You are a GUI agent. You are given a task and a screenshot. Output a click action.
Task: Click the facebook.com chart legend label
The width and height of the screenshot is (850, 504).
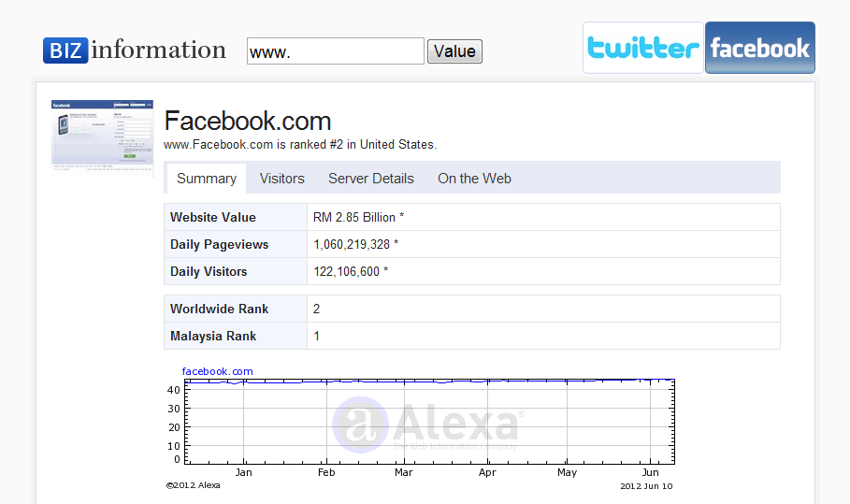[x=217, y=371]
